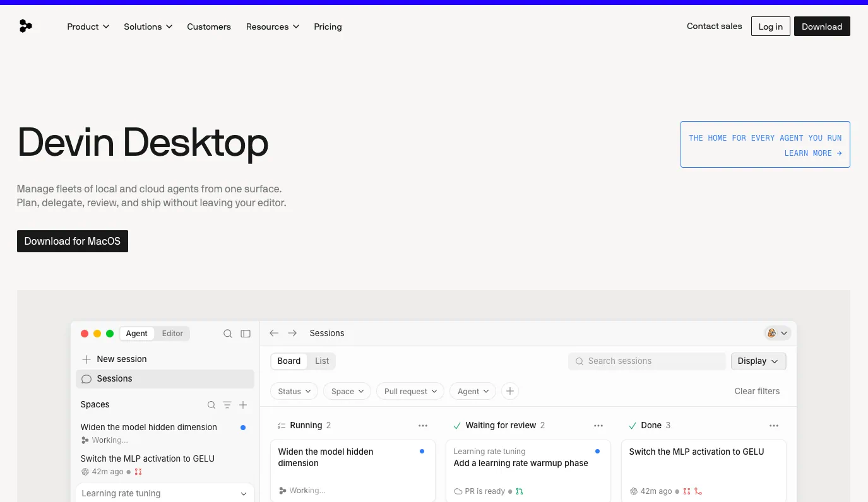Select the List view toggle
Image resolution: width=868 pixels, height=502 pixels.
[x=322, y=361]
